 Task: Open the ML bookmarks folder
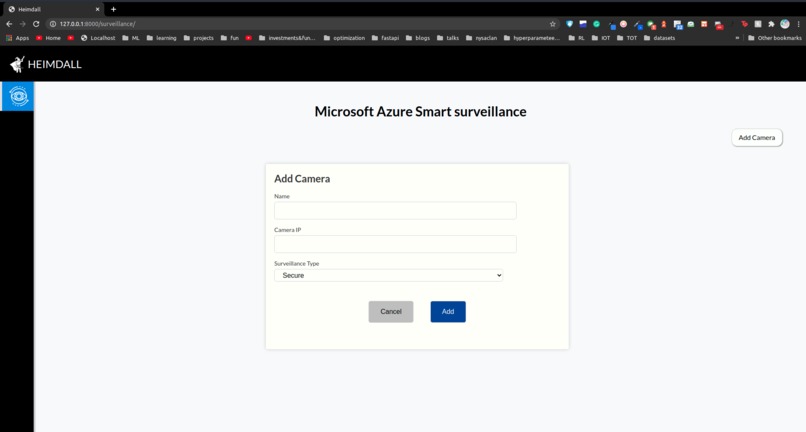tap(131, 38)
